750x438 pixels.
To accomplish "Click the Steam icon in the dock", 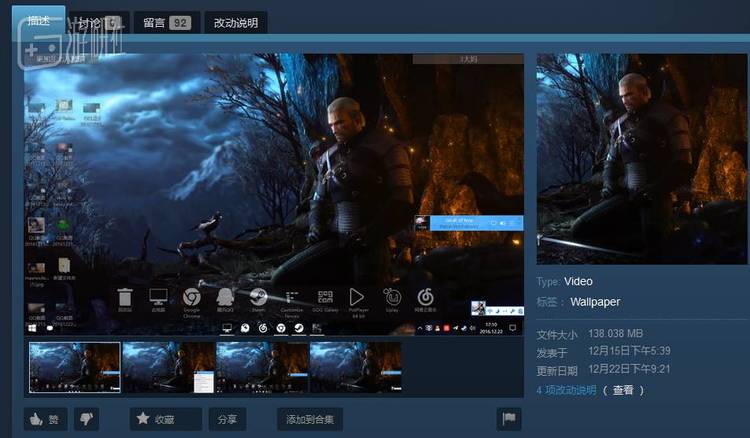I will pyautogui.click(x=257, y=298).
